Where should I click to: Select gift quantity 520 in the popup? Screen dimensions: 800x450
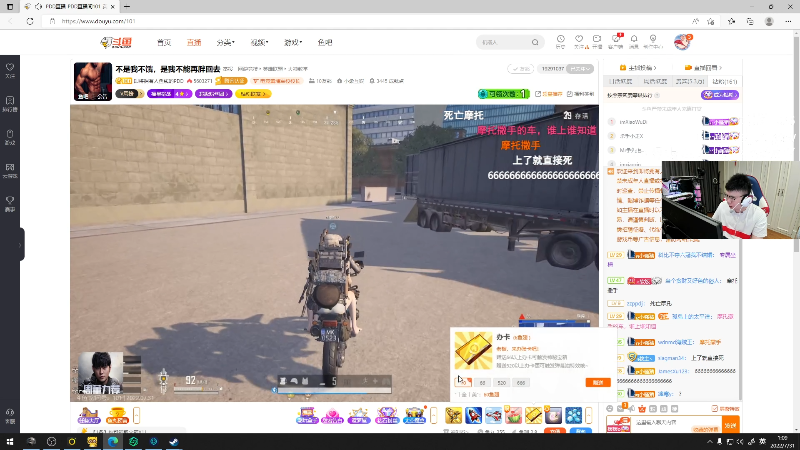pos(501,383)
